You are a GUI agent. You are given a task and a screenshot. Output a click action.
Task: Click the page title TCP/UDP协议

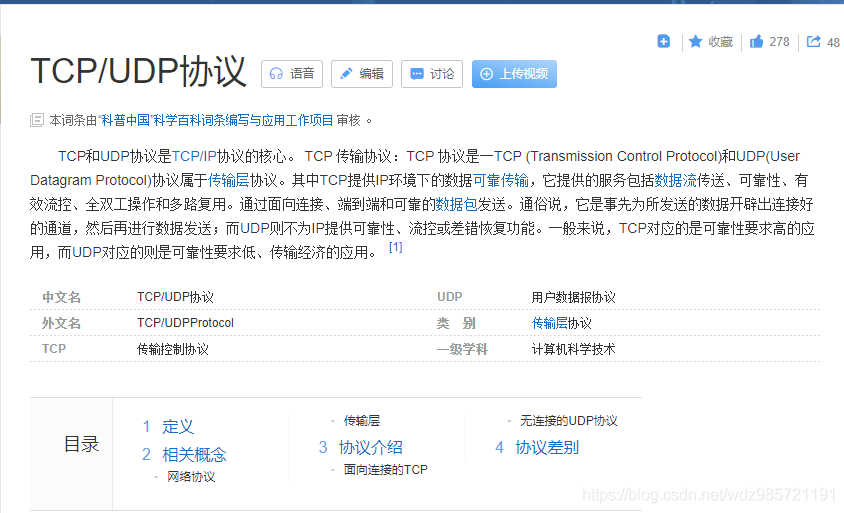(x=138, y=71)
